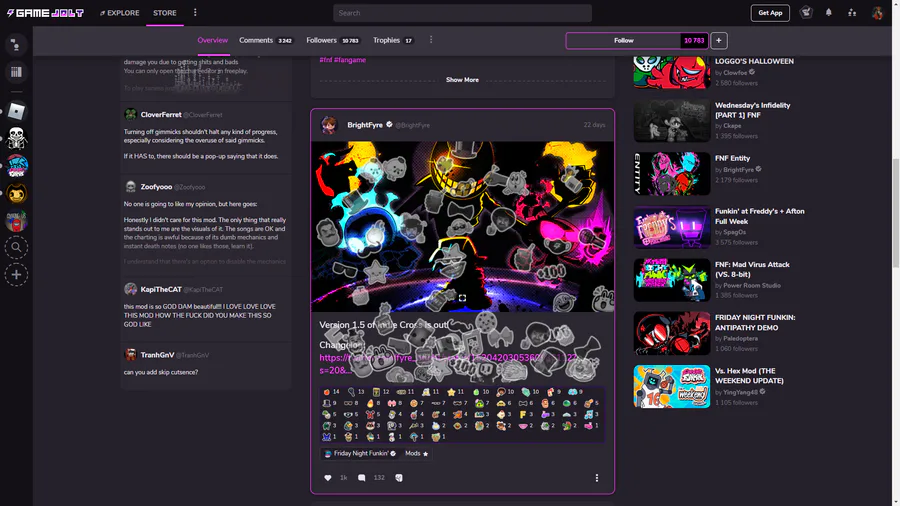Viewport: 900px width, 506px height.
Task: Open the changelog URL in BrightFyre post
Action: tap(448, 364)
